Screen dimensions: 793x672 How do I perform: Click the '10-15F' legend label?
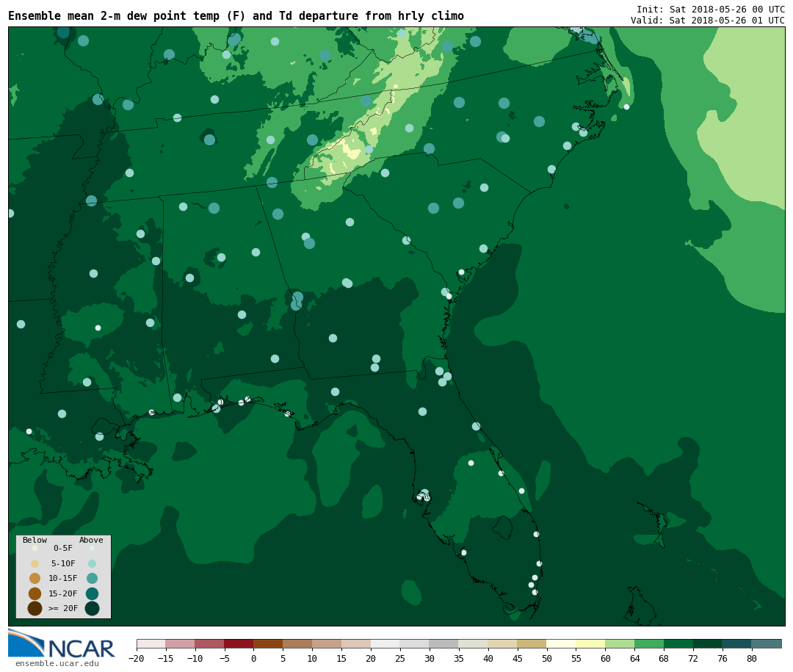pyautogui.click(x=63, y=578)
